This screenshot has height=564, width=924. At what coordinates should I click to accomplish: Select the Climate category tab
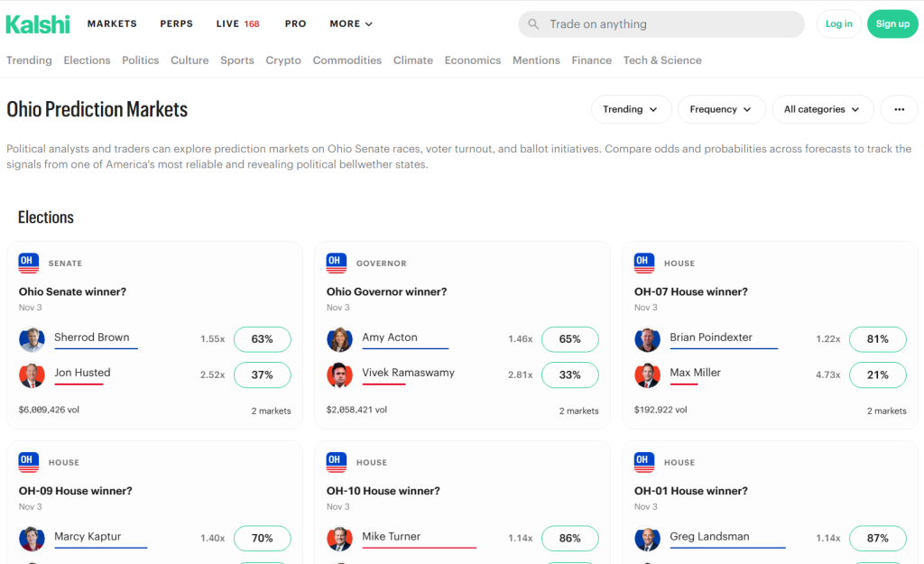(413, 60)
